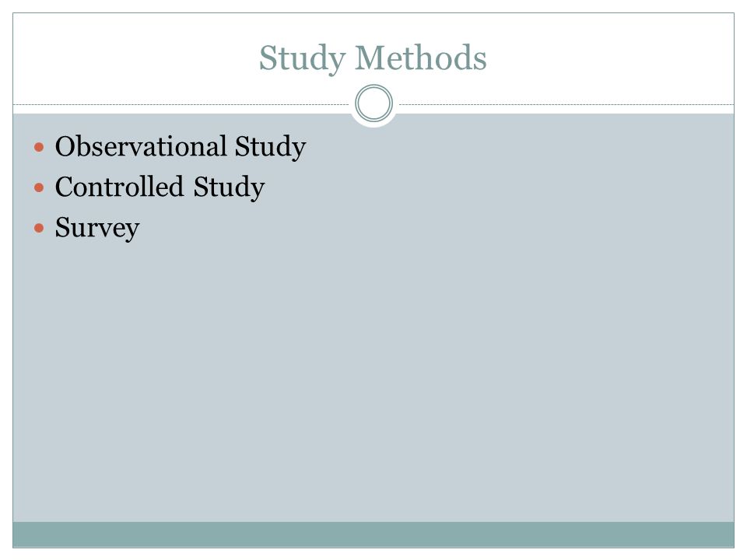Viewport: 747px width, 560px height.
Task: Select the orange bullet beside Observational Study
Action: pos(39,147)
